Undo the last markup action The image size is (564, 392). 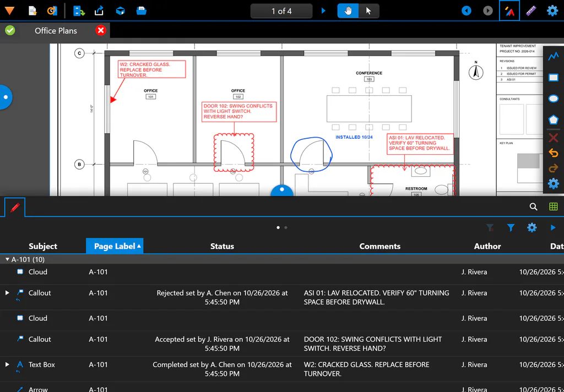[553, 153]
